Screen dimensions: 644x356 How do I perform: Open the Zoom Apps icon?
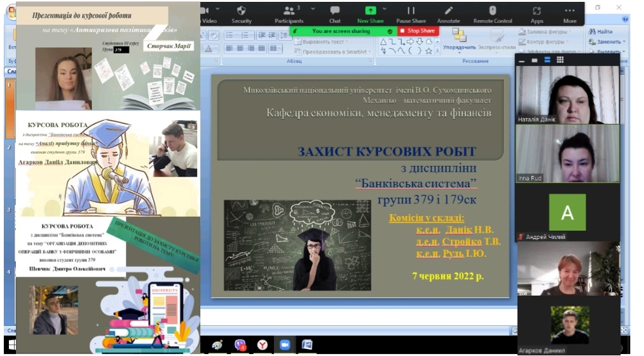tap(537, 13)
